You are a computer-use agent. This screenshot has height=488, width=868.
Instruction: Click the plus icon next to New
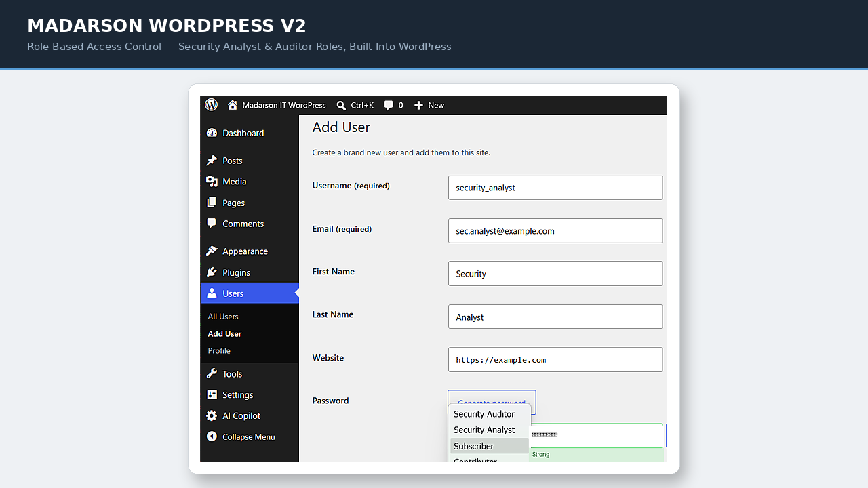pyautogui.click(x=418, y=105)
